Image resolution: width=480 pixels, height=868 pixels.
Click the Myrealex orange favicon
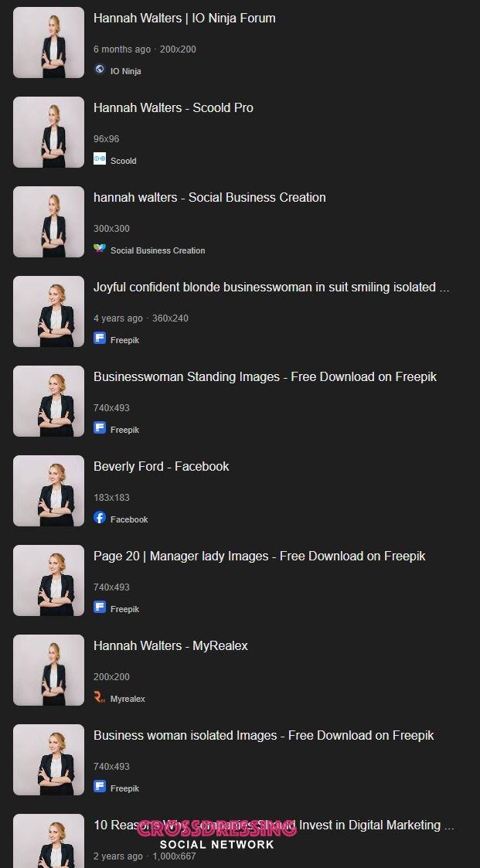tap(100, 697)
